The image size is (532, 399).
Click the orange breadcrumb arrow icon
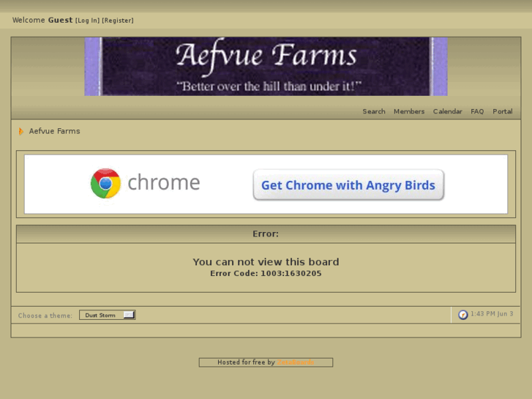click(21, 131)
